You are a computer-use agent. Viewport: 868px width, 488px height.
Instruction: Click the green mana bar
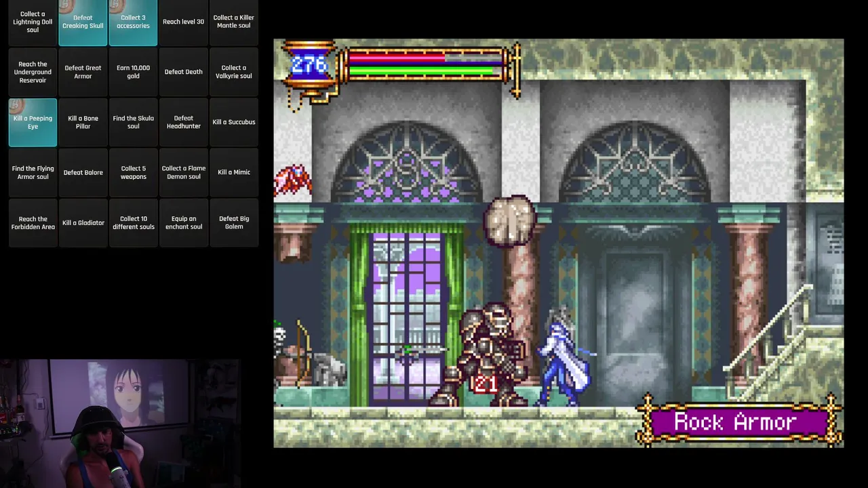coord(425,70)
